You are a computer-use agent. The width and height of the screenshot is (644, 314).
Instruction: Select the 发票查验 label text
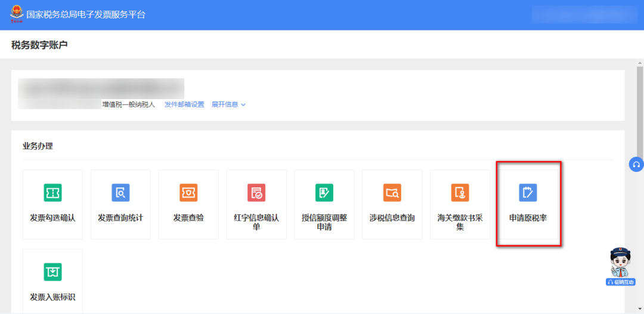[188, 218]
